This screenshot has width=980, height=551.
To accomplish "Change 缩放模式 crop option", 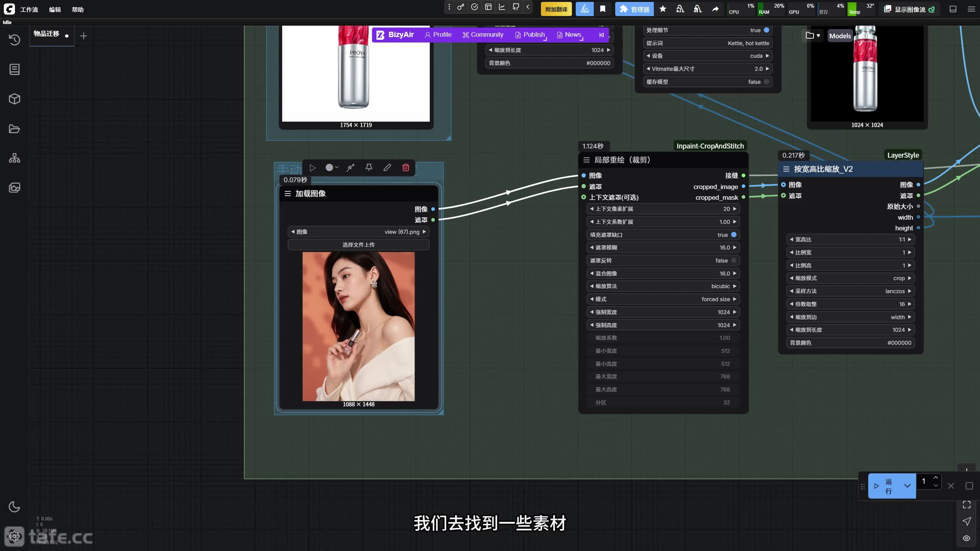I will [851, 278].
